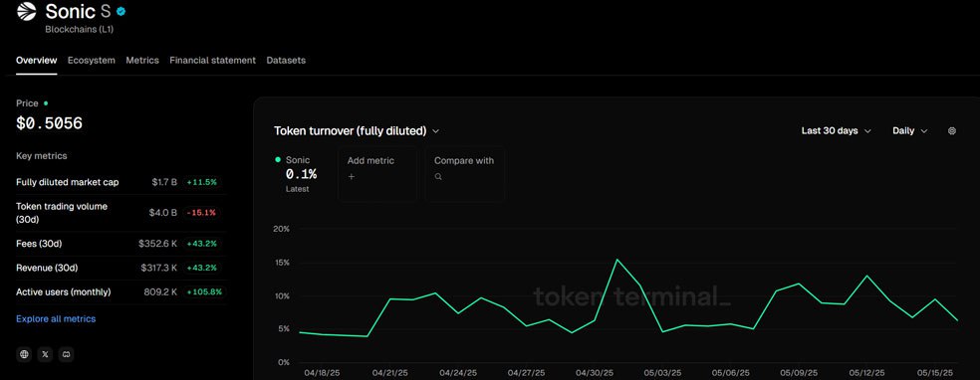Open the website globe icon link
The height and width of the screenshot is (380, 980).
click(24, 354)
